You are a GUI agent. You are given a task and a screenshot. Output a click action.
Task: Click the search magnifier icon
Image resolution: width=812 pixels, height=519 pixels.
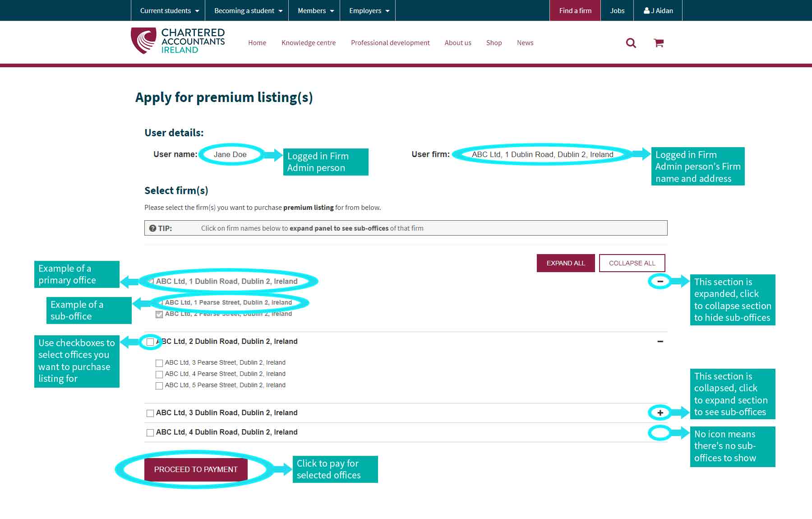(x=631, y=43)
